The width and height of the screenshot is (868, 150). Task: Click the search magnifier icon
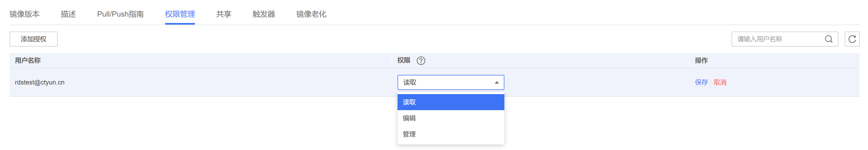coord(828,39)
